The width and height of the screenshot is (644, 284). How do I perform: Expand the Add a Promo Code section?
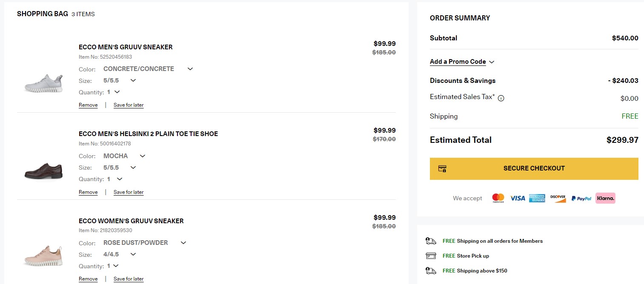(462, 62)
